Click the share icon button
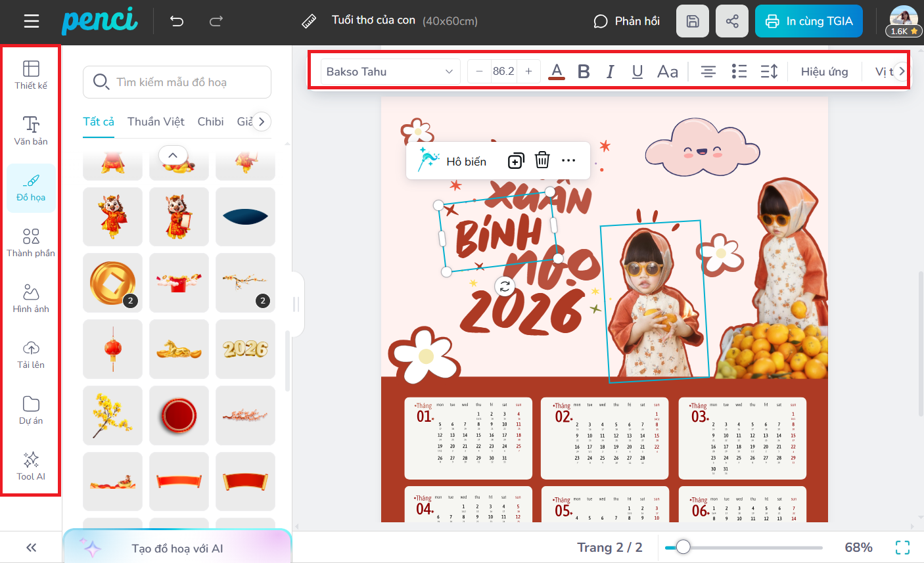The height and width of the screenshot is (563, 924). (x=732, y=21)
